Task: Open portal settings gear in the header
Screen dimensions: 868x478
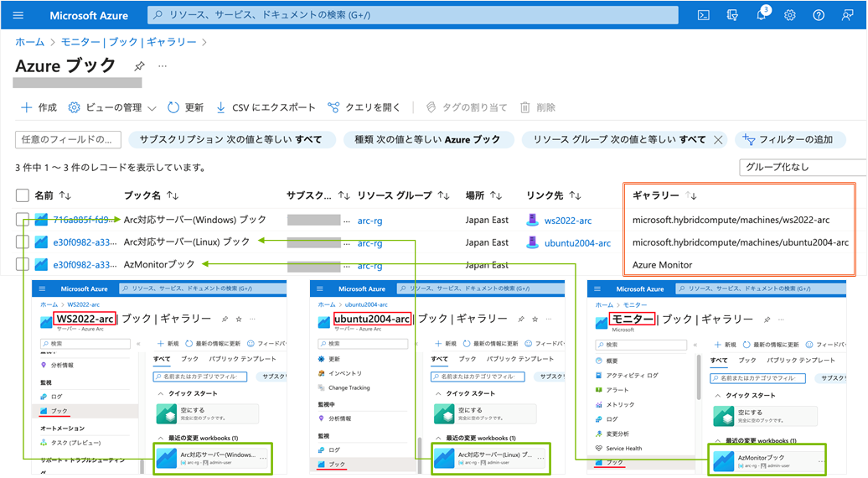Action: pyautogui.click(x=790, y=15)
